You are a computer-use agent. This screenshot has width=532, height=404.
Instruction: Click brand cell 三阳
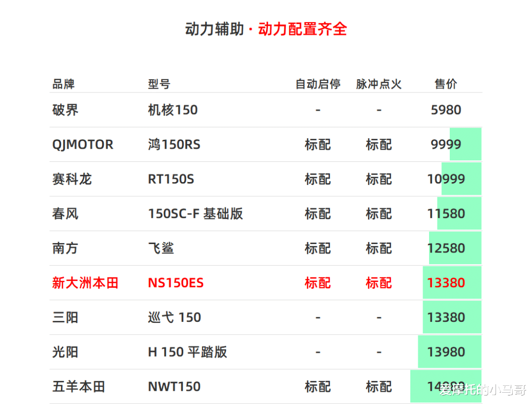click(65, 317)
